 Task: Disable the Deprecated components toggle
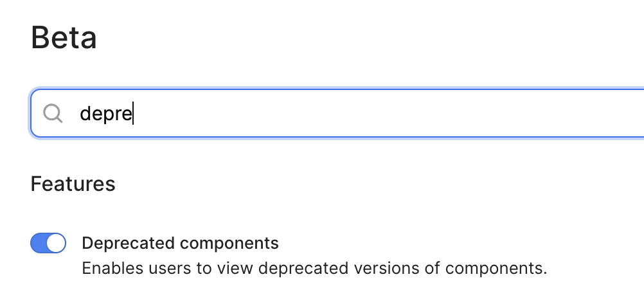click(x=48, y=243)
